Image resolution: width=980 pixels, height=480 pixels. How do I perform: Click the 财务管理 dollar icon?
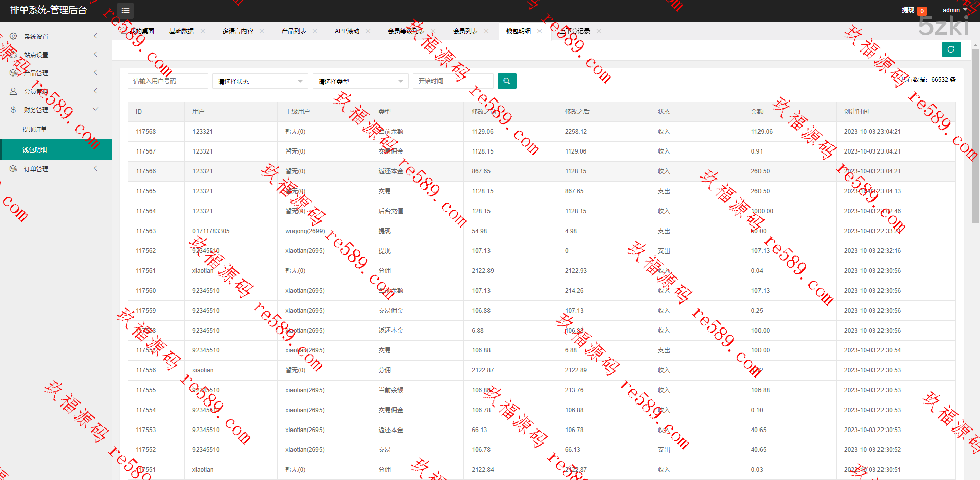(x=13, y=110)
